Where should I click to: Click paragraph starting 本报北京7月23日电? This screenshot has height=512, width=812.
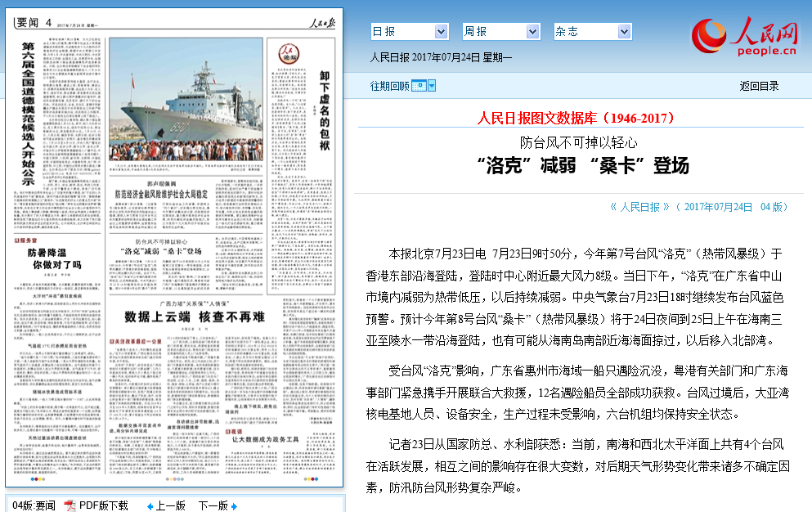coord(575,297)
